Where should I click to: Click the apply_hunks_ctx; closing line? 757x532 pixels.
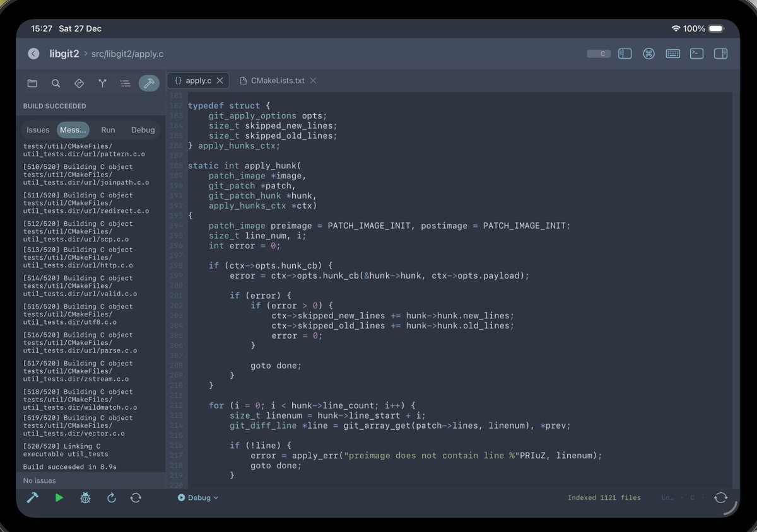[233, 146]
